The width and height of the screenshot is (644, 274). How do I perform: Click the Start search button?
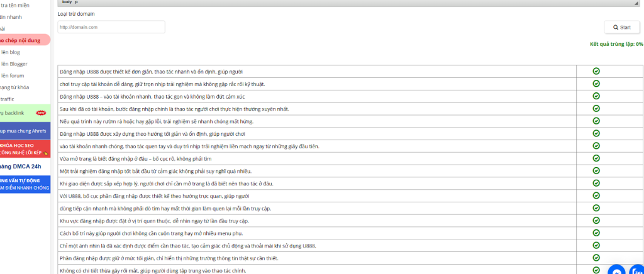coord(621,27)
